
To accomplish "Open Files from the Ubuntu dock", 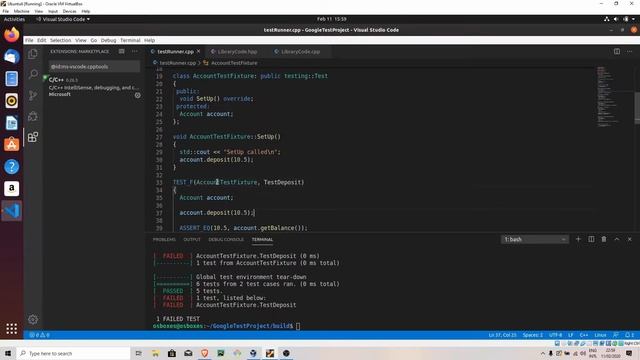I will [x=11, y=78].
